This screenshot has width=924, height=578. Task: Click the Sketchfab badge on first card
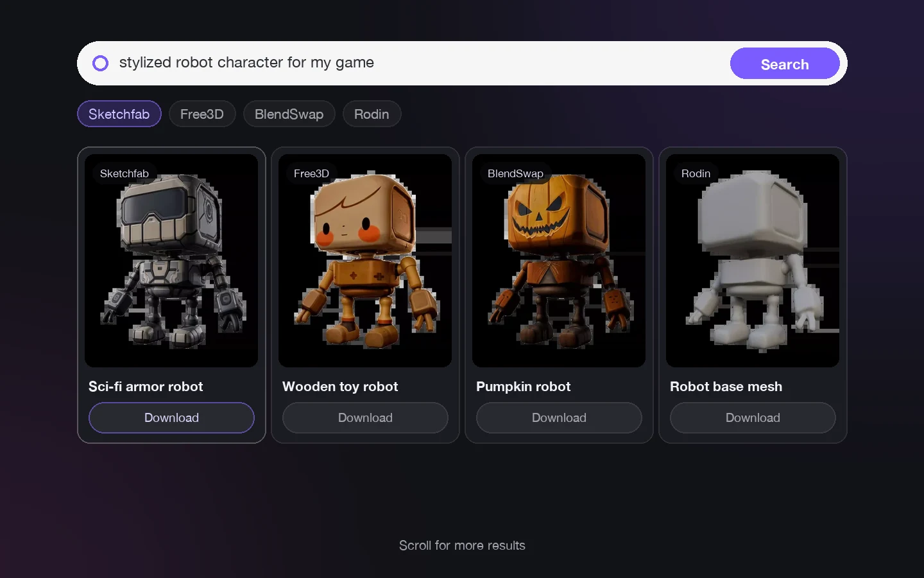(124, 173)
